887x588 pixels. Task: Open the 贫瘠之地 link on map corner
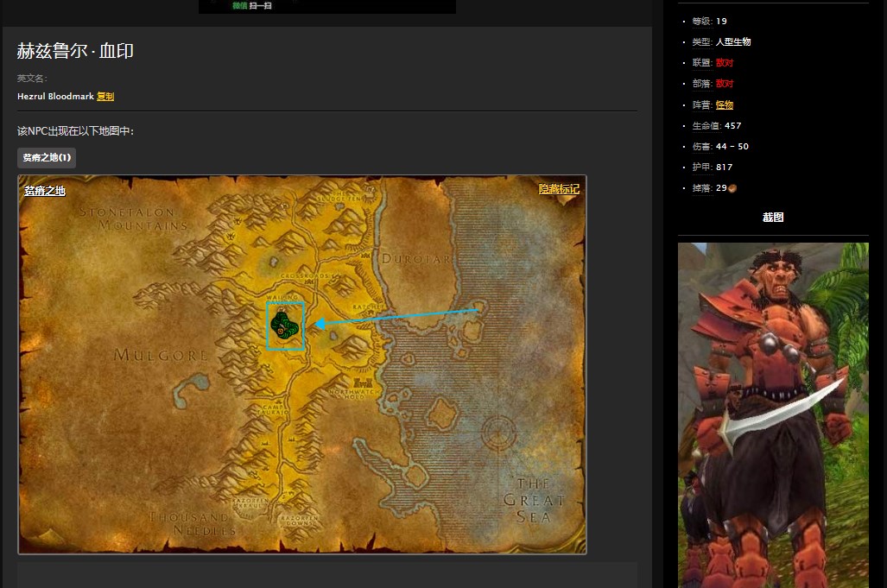click(45, 191)
